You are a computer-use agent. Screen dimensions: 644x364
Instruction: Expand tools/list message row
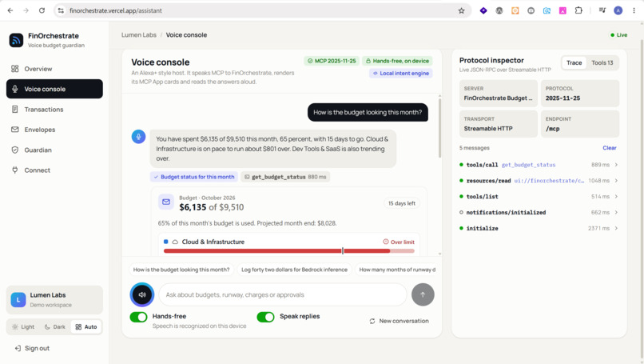tap(539, 197)
